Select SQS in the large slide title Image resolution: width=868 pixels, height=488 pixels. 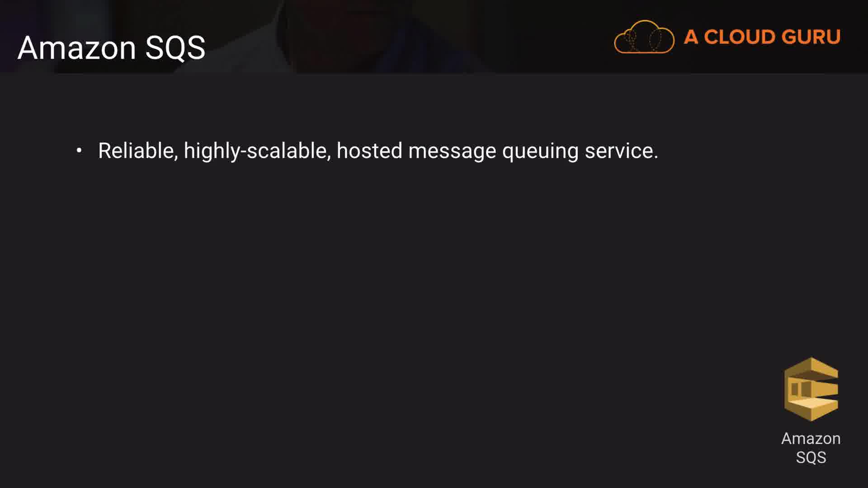(175, 47)
